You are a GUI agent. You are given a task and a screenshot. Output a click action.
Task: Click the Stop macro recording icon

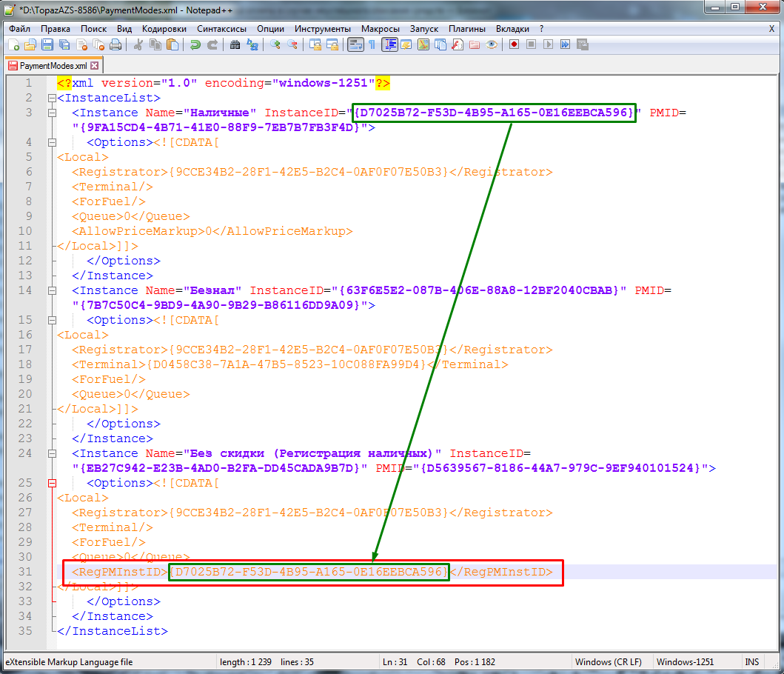pos(532,45)
